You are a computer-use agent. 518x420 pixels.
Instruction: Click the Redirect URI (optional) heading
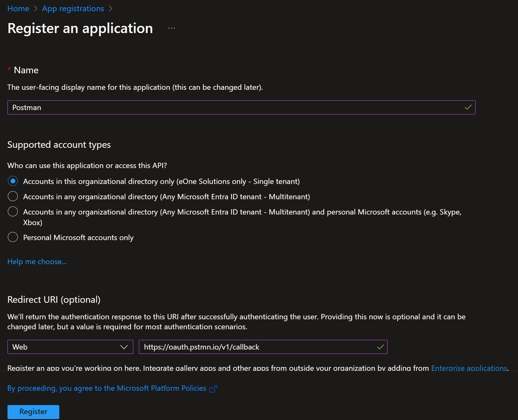point(54,300)
